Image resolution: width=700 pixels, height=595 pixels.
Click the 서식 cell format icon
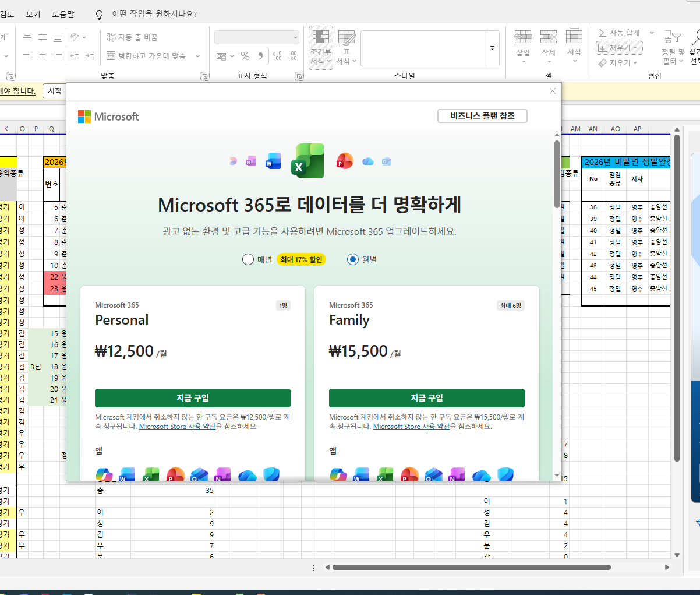pos(574,37)
